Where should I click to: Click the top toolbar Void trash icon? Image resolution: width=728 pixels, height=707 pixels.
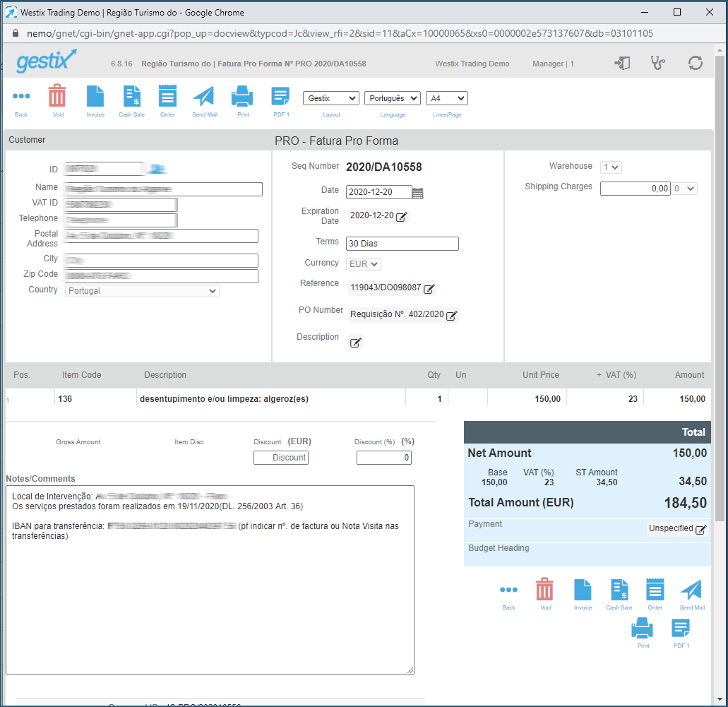tap(58, 95)
